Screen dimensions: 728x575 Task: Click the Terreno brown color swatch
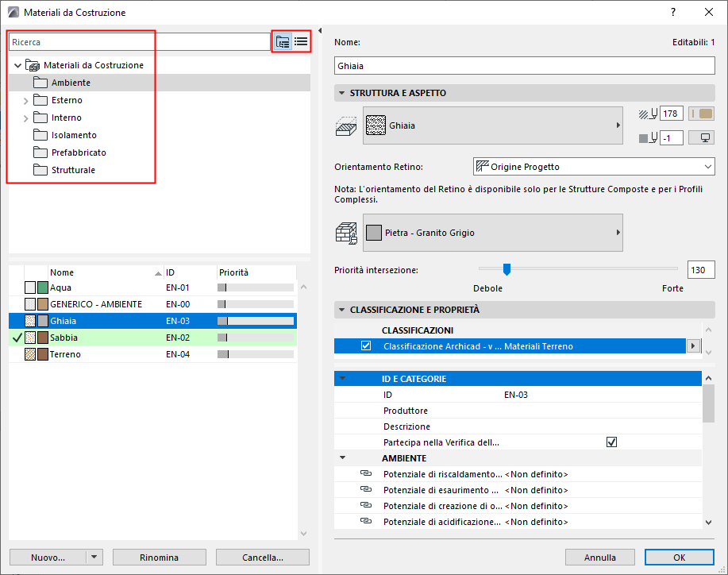[43, 354]
